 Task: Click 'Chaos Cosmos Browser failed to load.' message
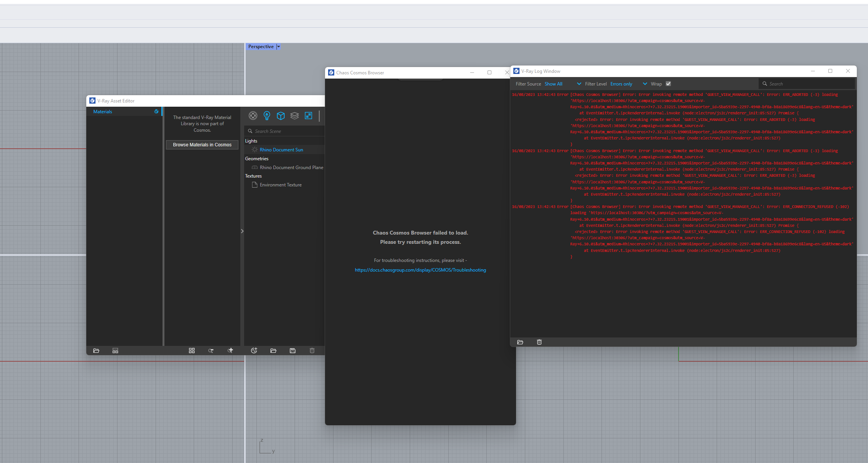pyautogui.click(x=420, y=233)
